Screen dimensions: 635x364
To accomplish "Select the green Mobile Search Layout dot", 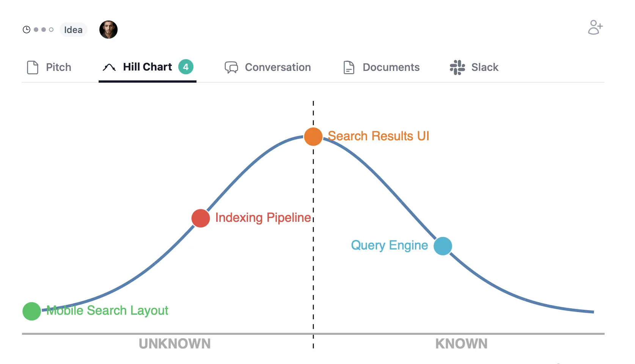I will (x=31, y=311).
